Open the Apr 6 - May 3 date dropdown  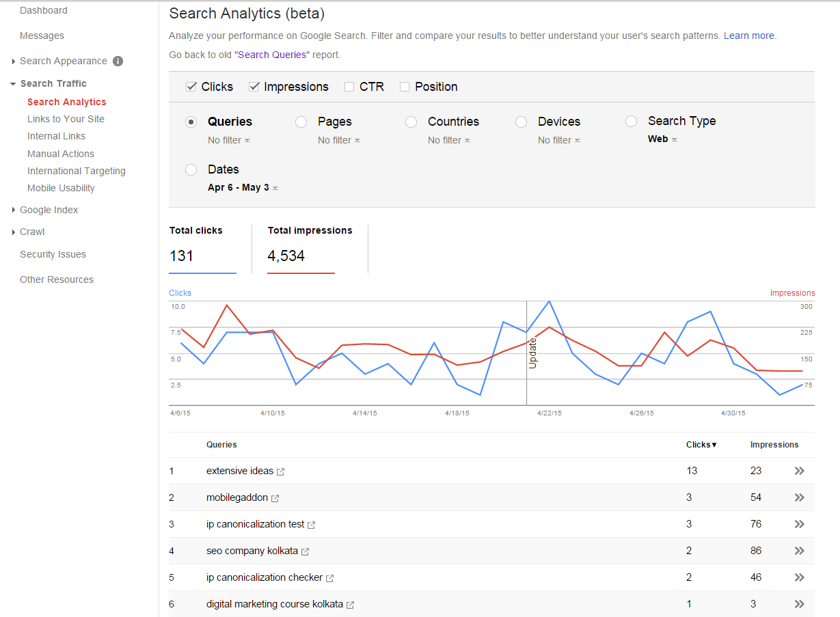point(243,187)
